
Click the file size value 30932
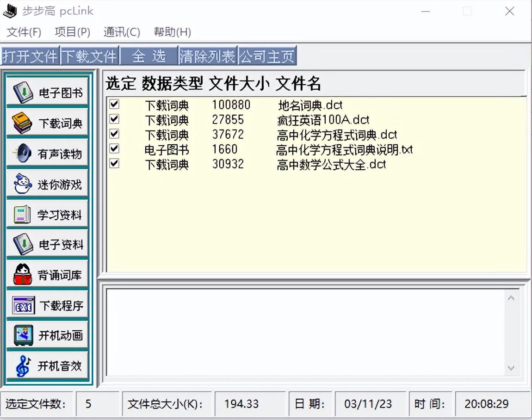click(228, 164)
